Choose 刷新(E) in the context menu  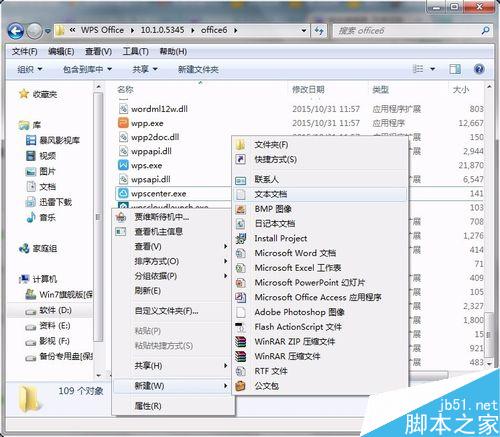point(172,291)
